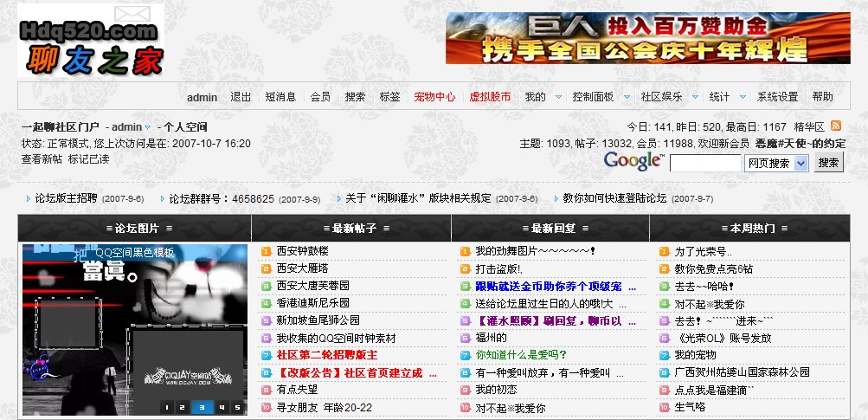The width and height of the screenshot is (868, 420).
Task: Open the announcement 关于"闲聊灌水"版块相关规定
Action: pyautogui.click(x=418, y=198)
